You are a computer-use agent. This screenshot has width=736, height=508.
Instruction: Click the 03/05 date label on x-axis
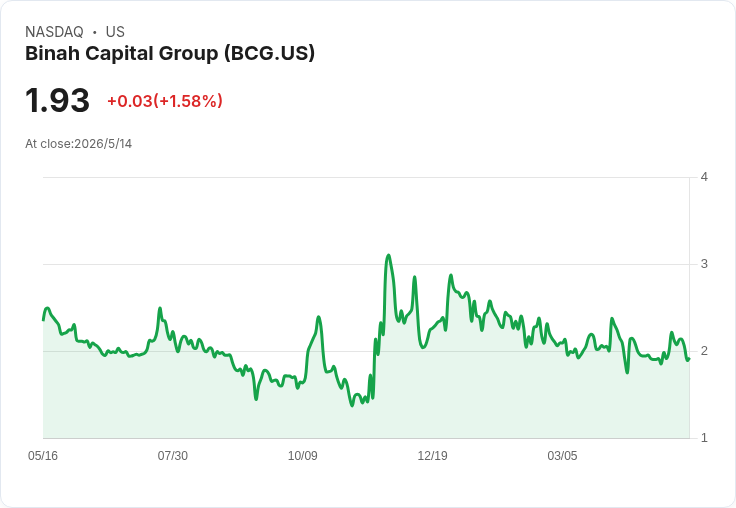point(562,455)
